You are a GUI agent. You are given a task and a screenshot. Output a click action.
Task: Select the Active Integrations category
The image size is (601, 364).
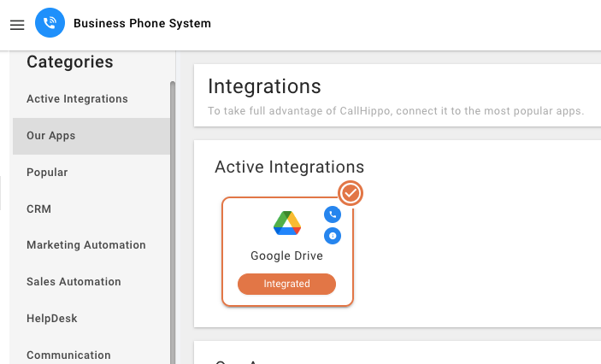[91, 99]
